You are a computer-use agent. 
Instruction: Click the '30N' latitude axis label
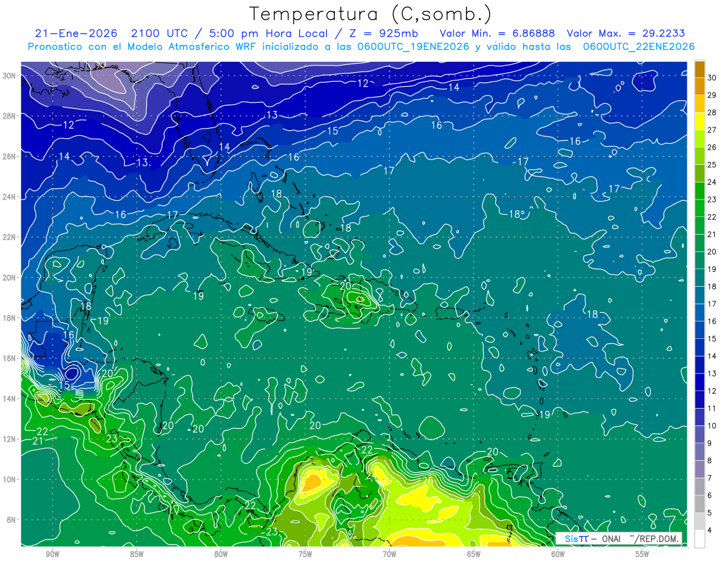coord(10,76)
